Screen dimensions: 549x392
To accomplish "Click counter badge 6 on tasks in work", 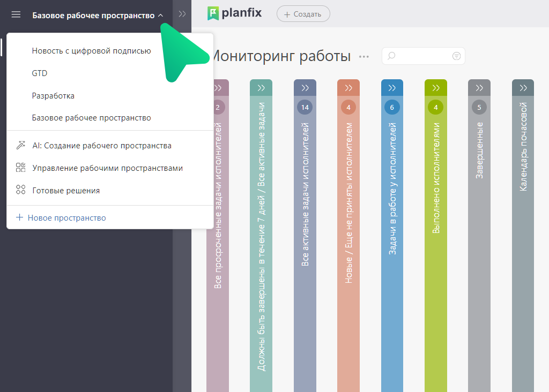I will [x=392, y=107].
